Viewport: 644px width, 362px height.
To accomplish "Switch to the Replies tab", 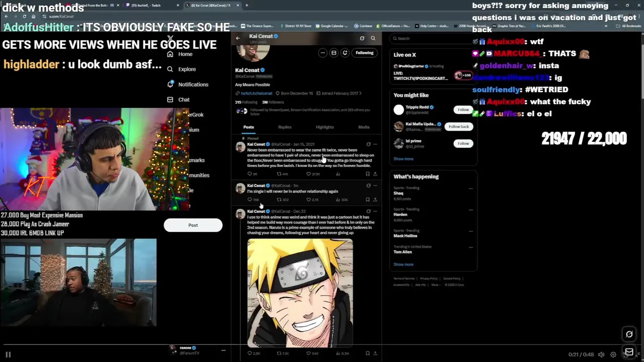I will pos(285,127).
